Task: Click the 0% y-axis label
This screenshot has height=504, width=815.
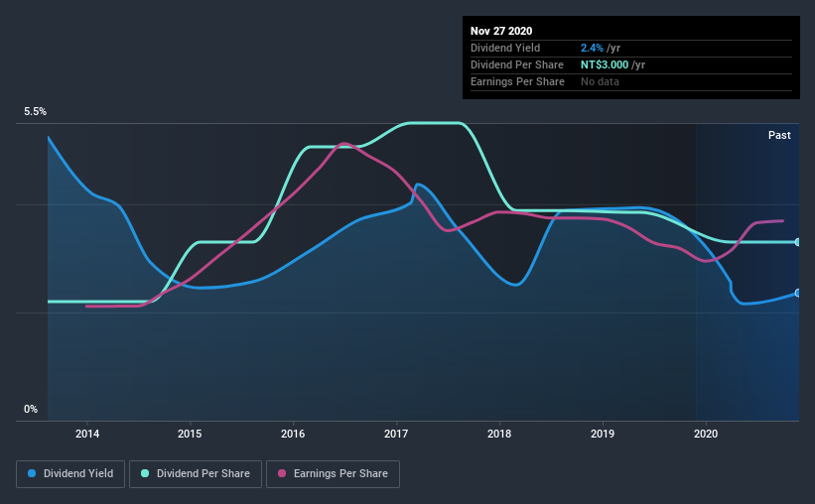Action: point(31,410)
